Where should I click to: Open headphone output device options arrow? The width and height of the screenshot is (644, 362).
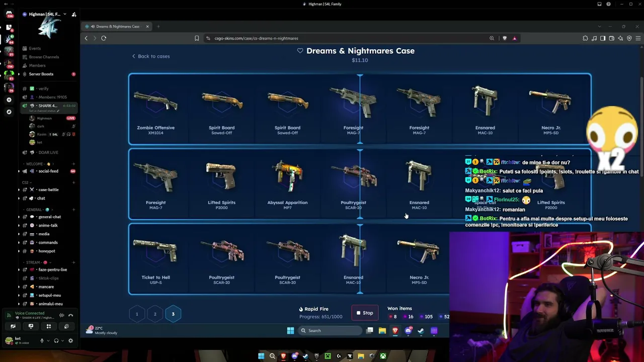coord(62,340)
